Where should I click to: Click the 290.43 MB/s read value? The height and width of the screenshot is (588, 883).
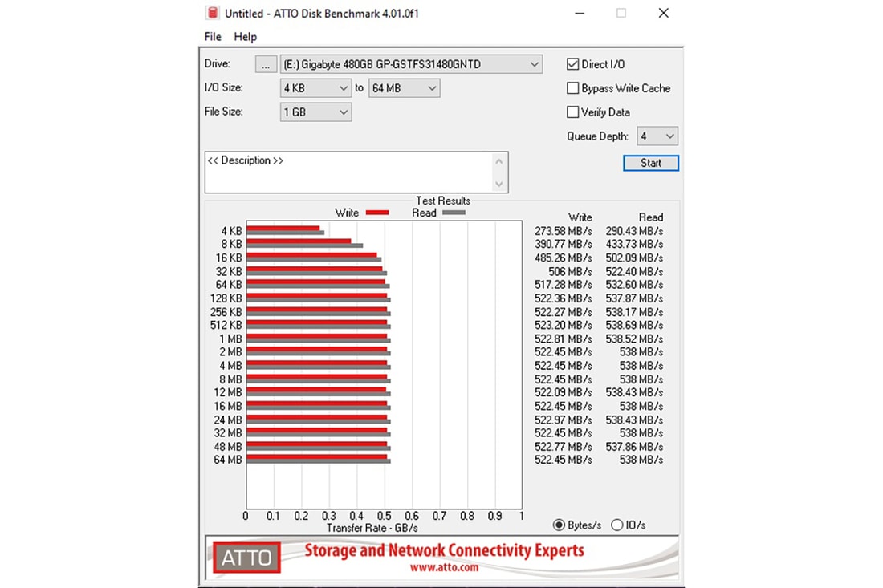[x=634, y=231]
